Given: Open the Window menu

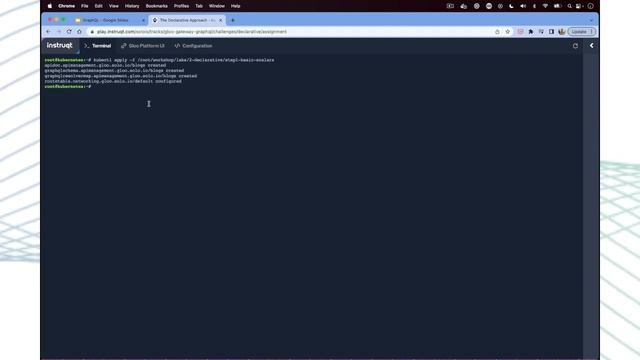Looking at the screenshot, I should click(217, 6).
